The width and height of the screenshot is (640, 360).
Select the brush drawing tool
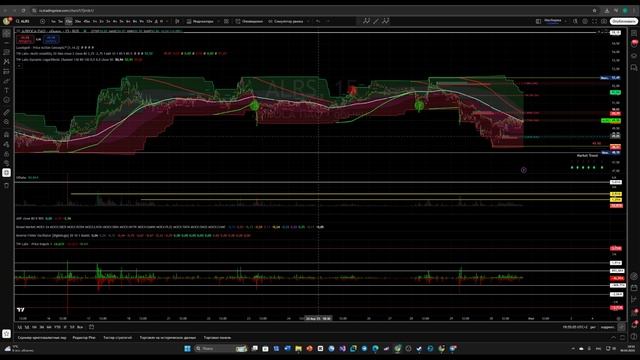[x=7, y=81]
